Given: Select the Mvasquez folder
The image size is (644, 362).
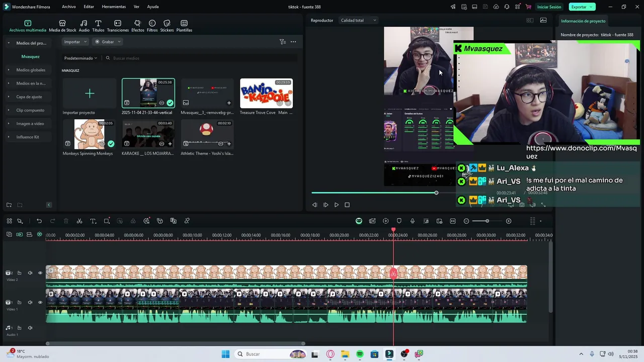Looking at the screenshot, I should click(30, 56).
